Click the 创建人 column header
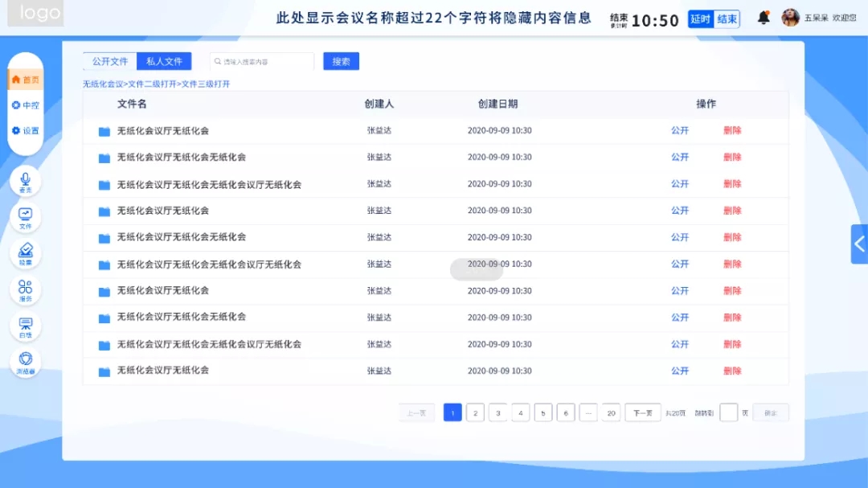The image size is (868, 488). pyautogui.click(x=379, y=104)
